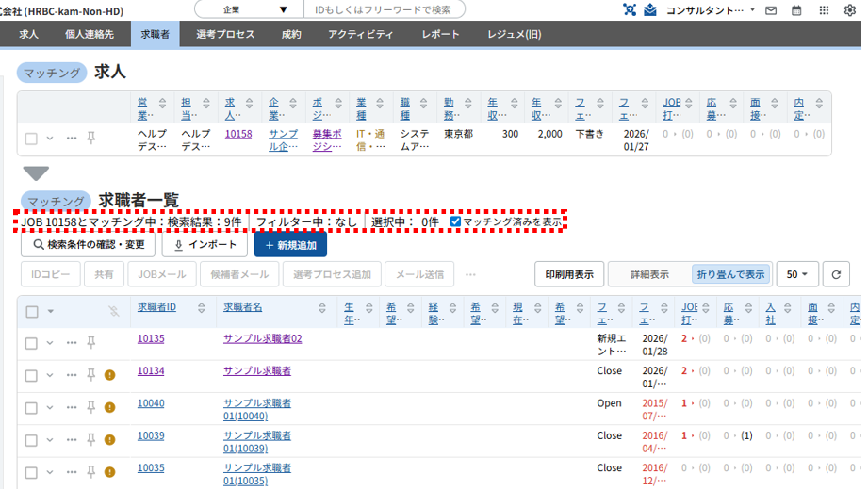
Task: Pin job seeker 10135 row
Action: [91, 342]
